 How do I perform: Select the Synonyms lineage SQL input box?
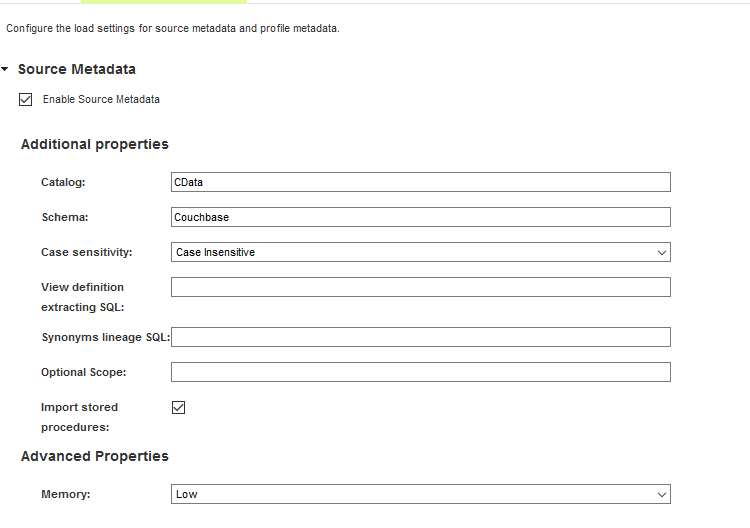pyautogui.click(x=420, y=337)
